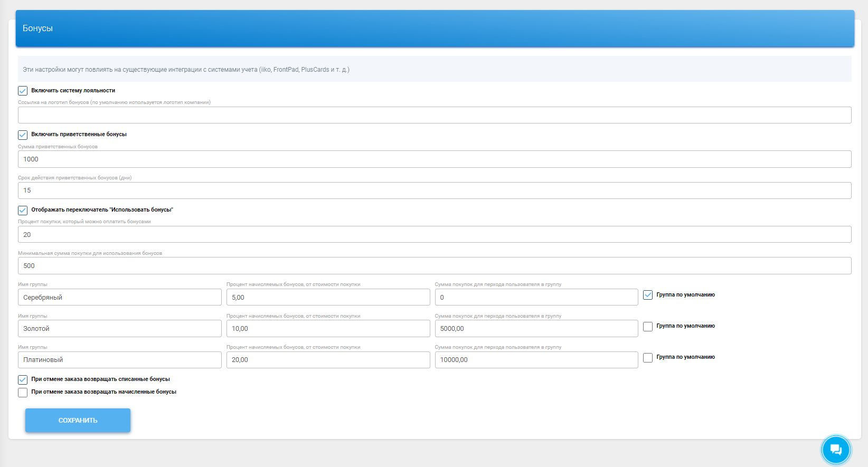Enable returning accrued bonuses on cancellation
The image size is (868, 467).
[23, 392]
